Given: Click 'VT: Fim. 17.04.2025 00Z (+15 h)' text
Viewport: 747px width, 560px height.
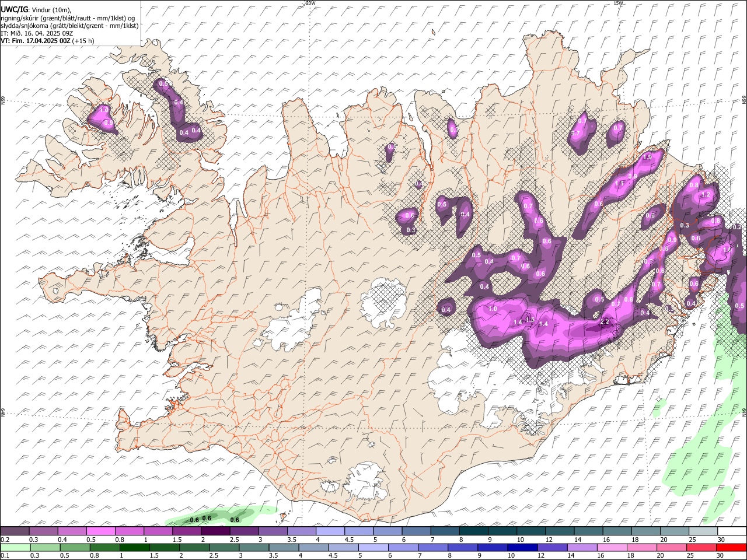Looking at the screenshot, I should [x=47, y=41].
